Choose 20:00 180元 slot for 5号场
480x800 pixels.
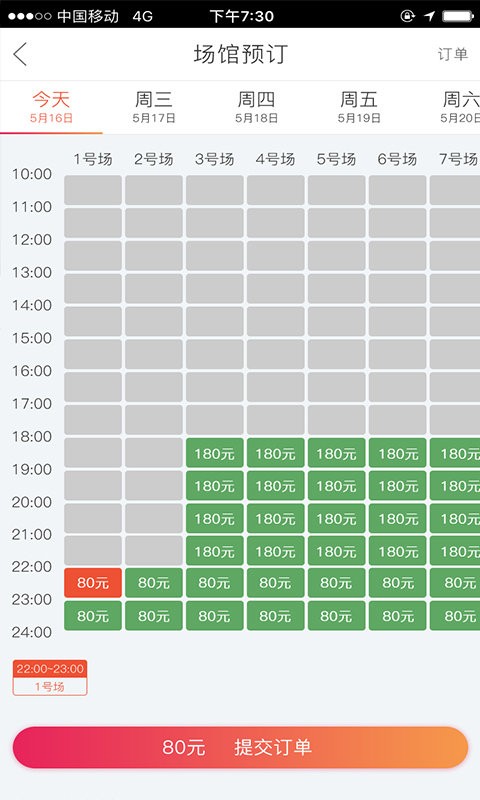click(336, 518)
